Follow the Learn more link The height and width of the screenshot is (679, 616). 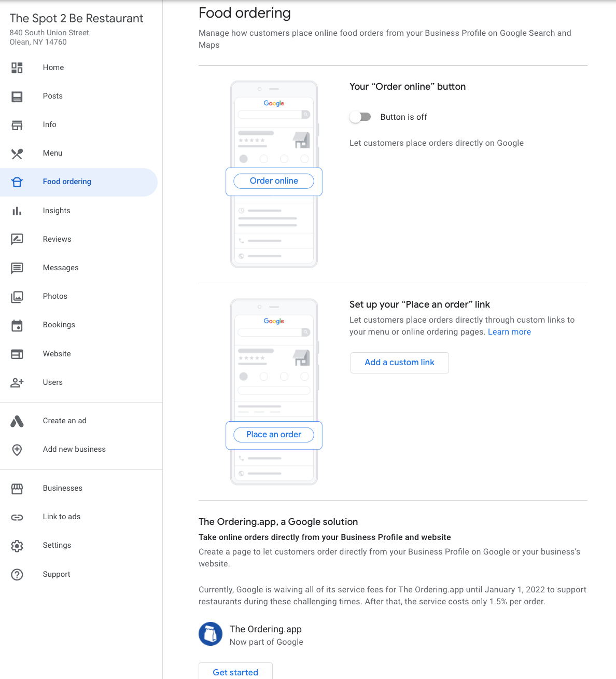coord(509,332)
